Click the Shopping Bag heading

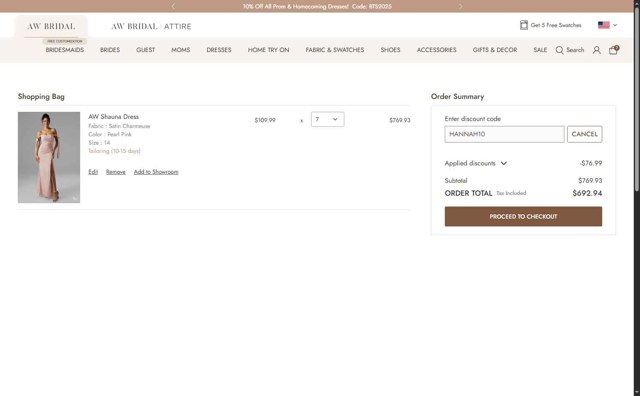41,97
